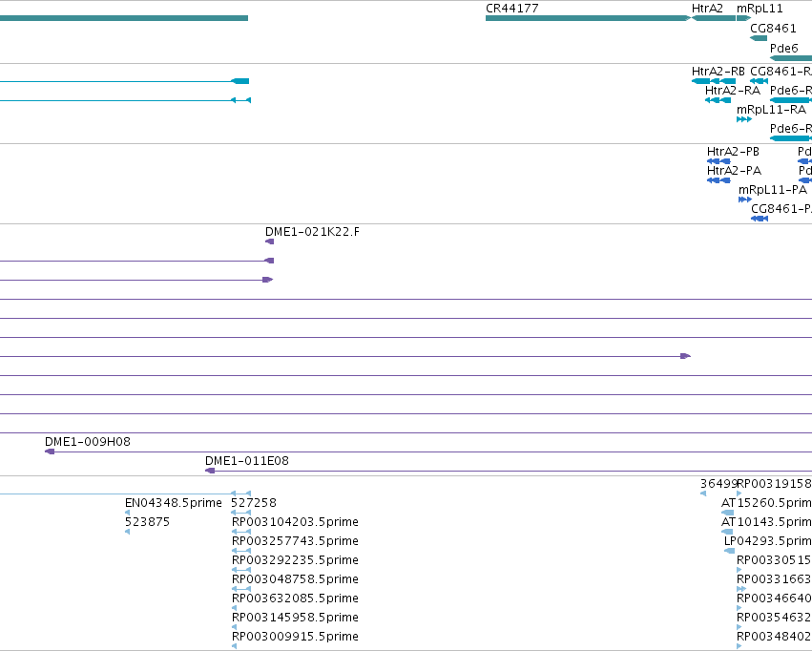Image resolution: width=812 pixels, height=651 pixels.
Task: Click the DME1-009H08 label
Action: click(88, 442)
